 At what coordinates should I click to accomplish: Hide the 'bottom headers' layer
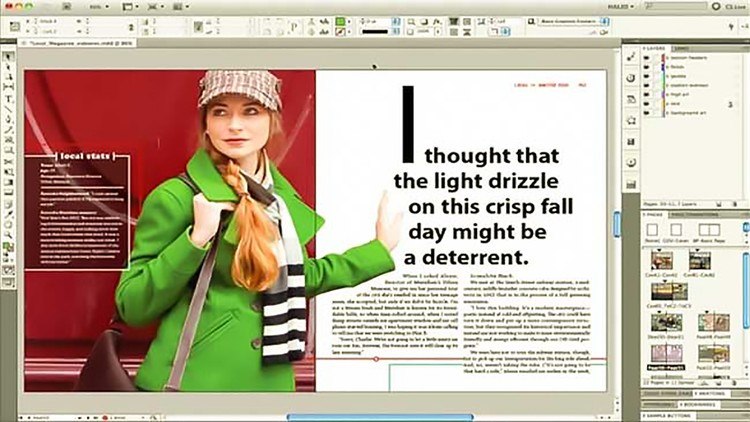[647, 57]
